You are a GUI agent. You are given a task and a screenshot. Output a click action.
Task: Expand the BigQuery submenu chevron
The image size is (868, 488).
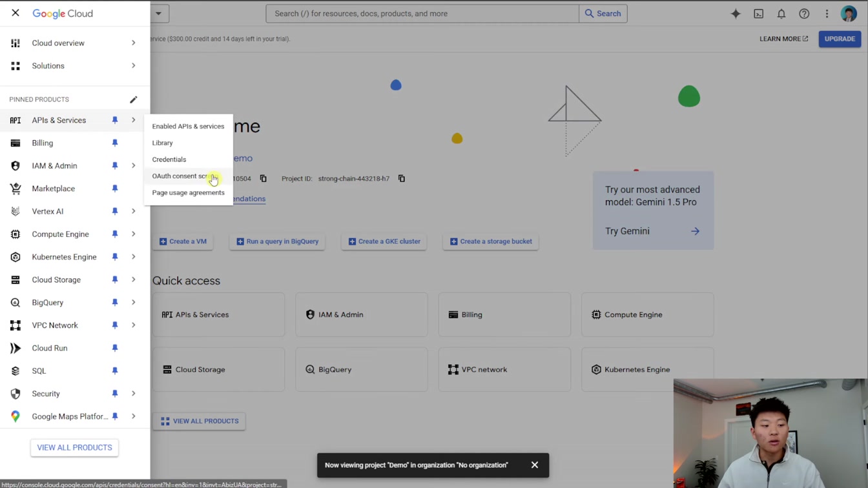click(x=134, y=303)
